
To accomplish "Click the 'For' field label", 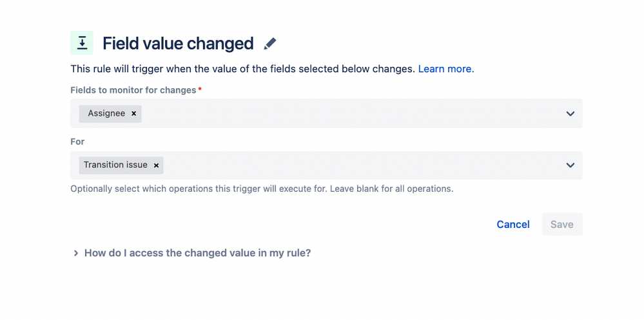I will tap(77, 142).
